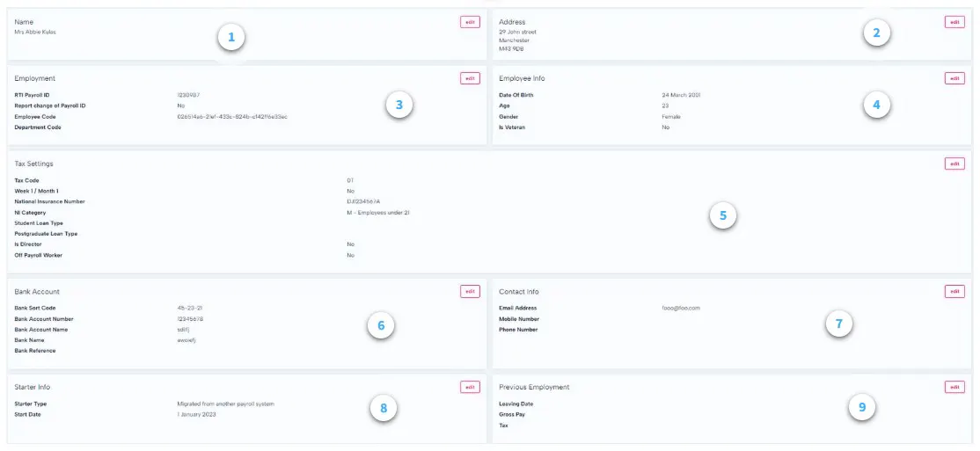Image resolution: width=980 pixels, height=451 pixels.
Task: Click bank account number '12345678'
Action: [x=190, y=318]
